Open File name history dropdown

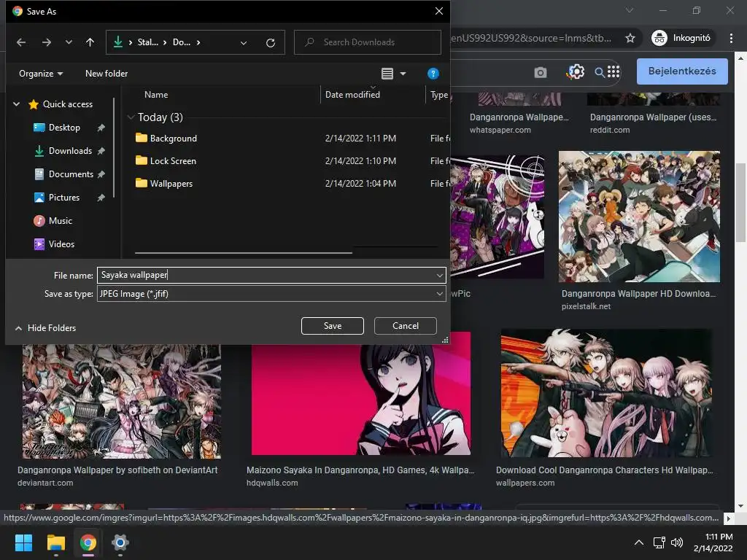click(439, 275)
